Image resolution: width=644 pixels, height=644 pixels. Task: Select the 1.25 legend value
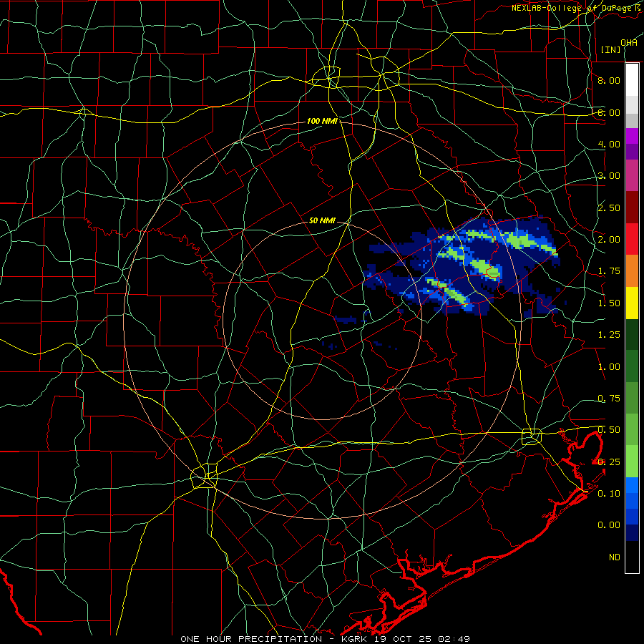click(x=609, y=335)
